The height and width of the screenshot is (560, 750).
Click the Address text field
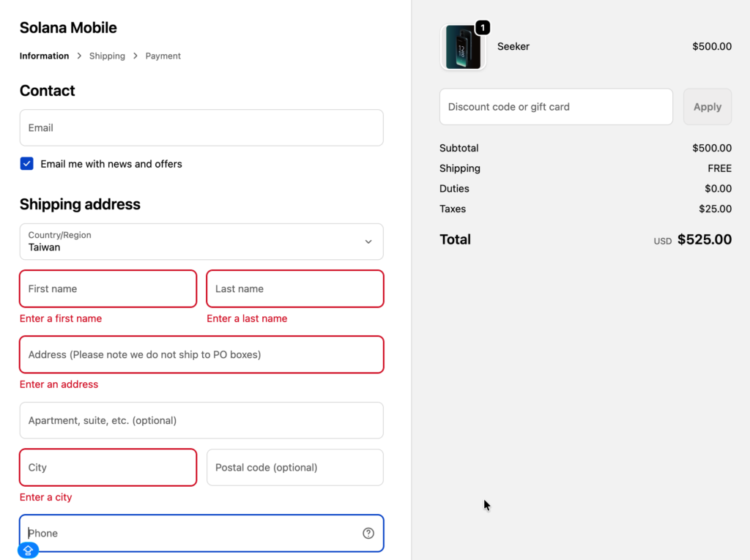[x=201, y=355]
